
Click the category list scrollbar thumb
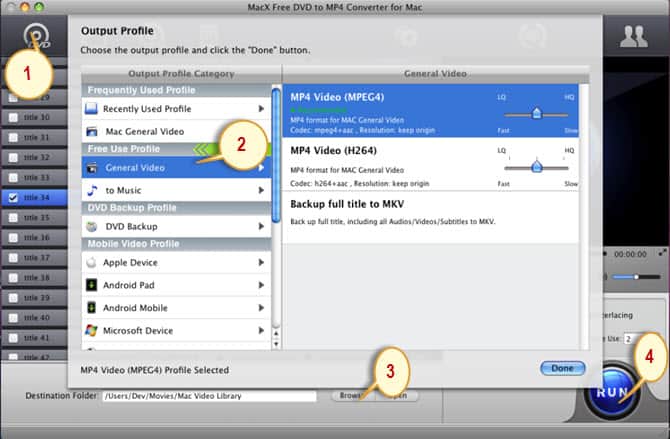point(276,155)
